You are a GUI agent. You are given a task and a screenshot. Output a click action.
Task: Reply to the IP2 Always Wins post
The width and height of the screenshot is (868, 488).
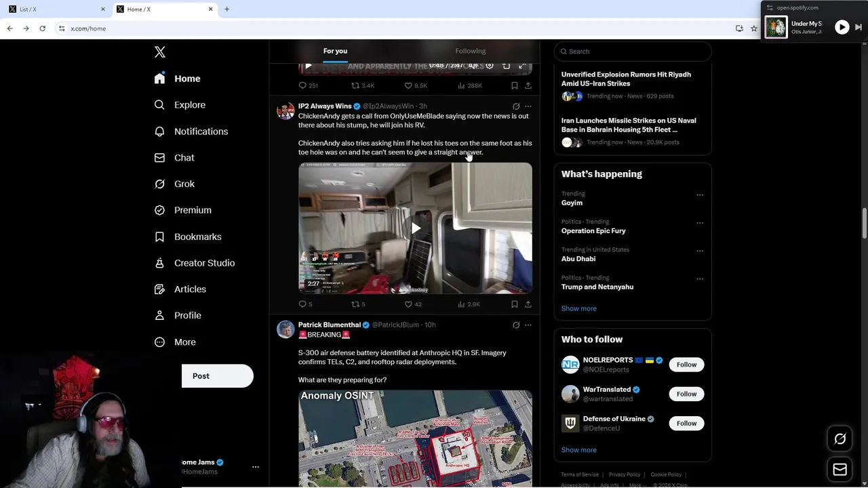tap(306, 304)
